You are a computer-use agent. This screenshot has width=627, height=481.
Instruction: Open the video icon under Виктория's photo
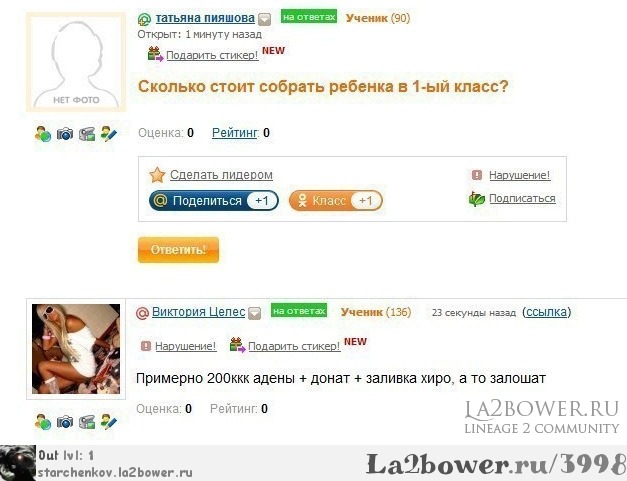coord(87,422)
